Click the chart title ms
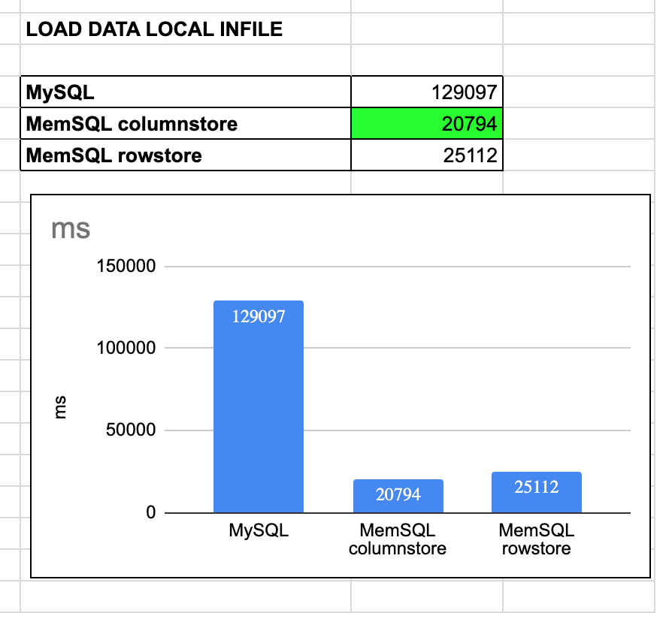The image size is (672, 619). (71, 229)
